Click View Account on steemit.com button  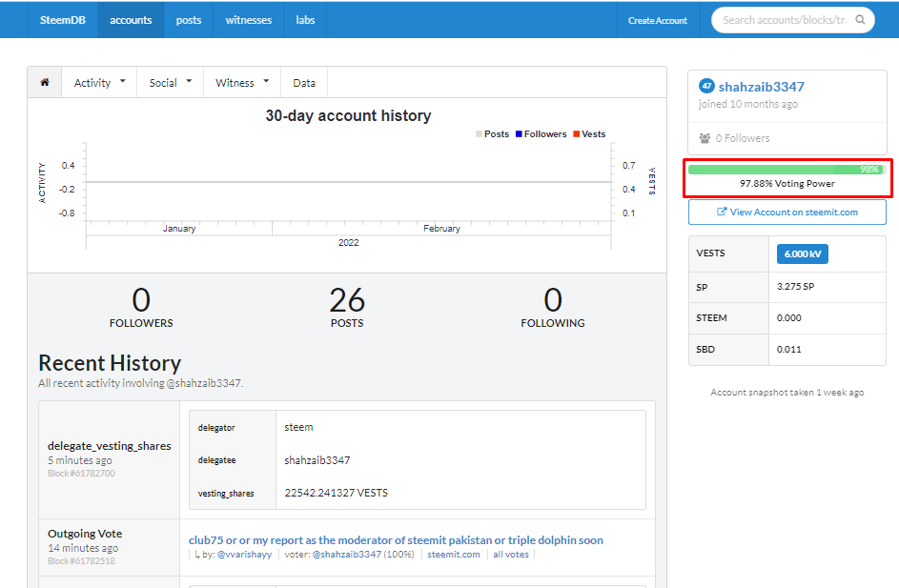pos(787,213)
